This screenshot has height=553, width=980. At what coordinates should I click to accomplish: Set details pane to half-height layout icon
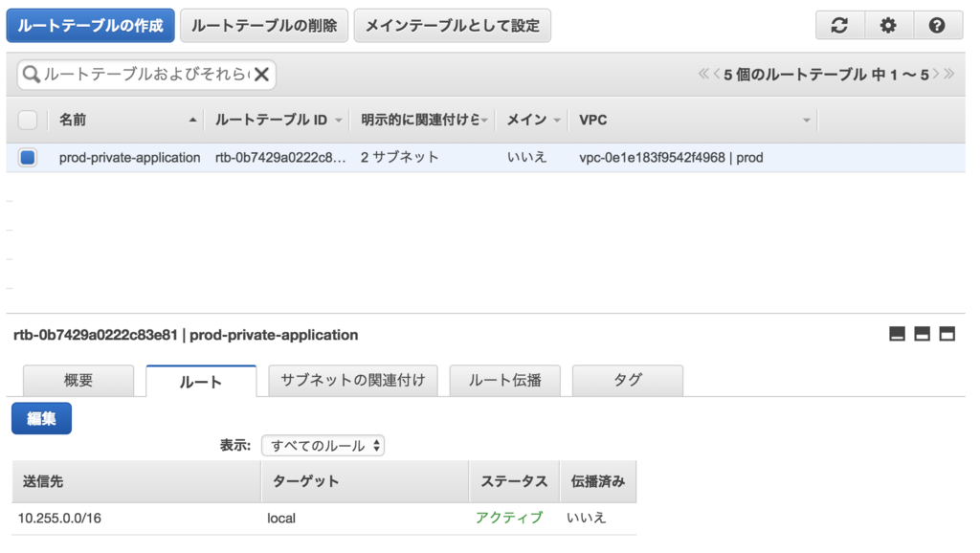pos(922,334)
